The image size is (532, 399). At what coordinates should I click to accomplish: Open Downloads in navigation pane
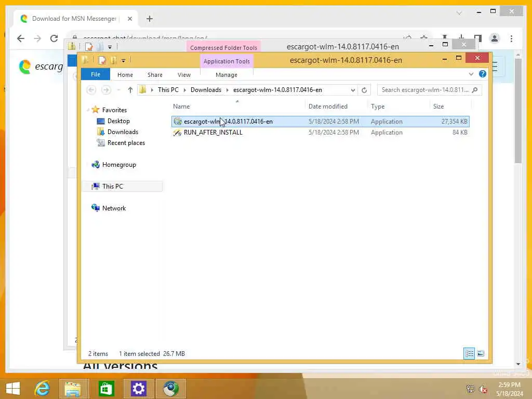click(x=123, y=131)
